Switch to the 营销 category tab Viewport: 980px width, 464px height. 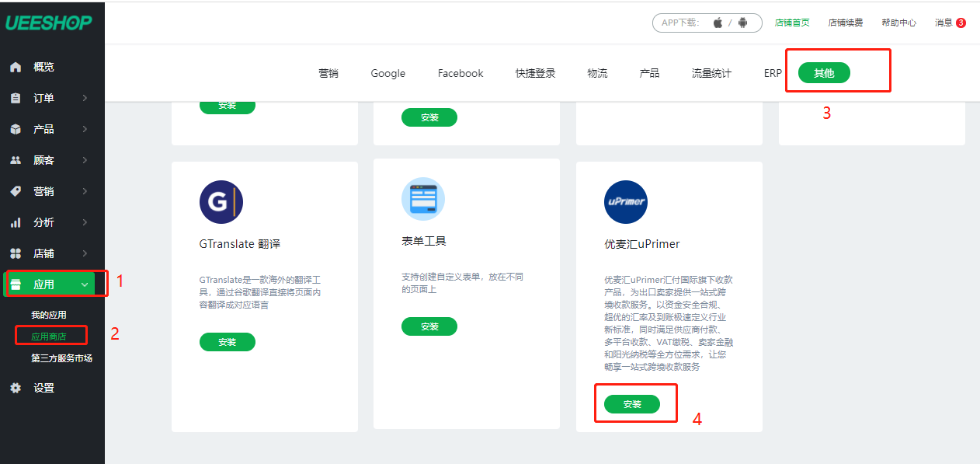328,73
